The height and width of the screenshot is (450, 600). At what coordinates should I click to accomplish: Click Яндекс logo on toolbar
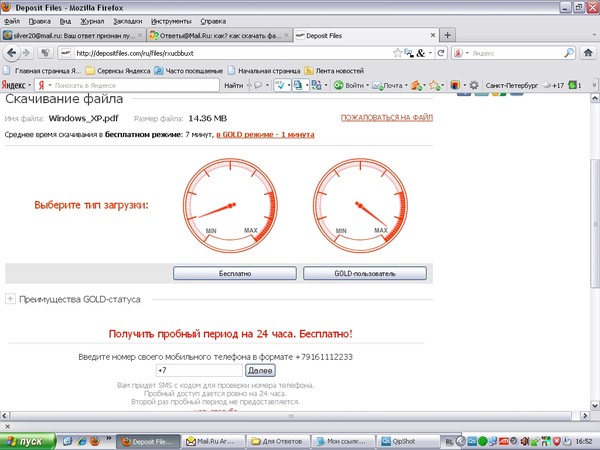[13, 85]
